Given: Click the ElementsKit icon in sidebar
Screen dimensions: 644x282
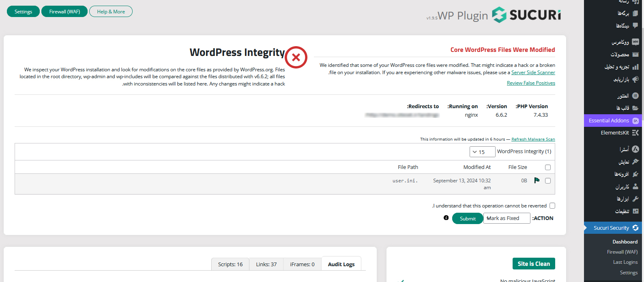Looking at the screenshot, I should point(635,132).
